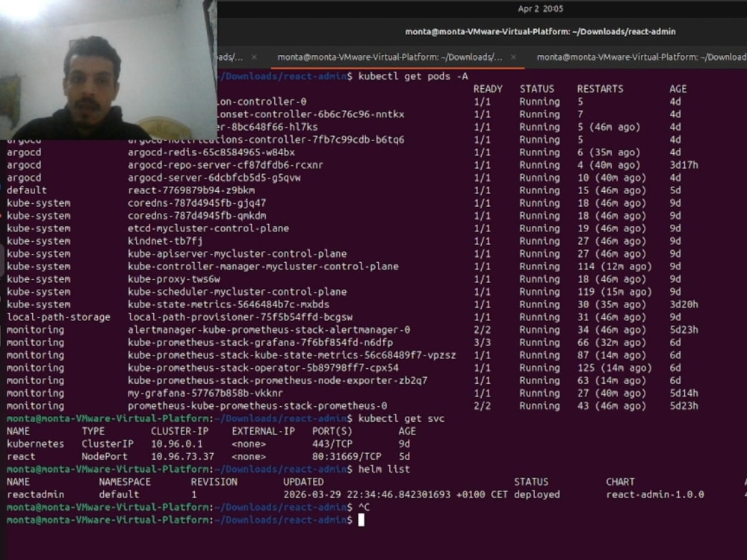Click pod name kube-state-metrics-5646484b7c-mxbds
747x560 pixels.
[228, 305]
